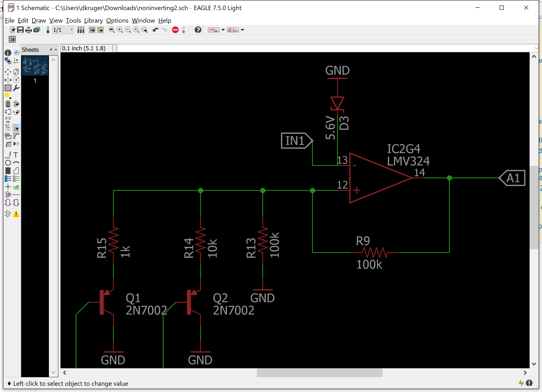Undock the Sheets panel
Screen dimensions: 542x392
51,50
